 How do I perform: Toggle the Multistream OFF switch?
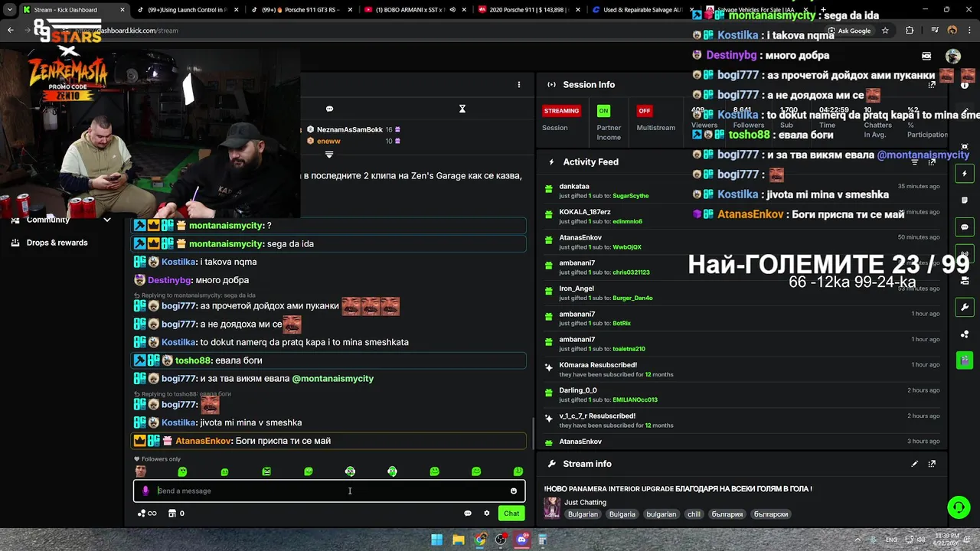645,111
